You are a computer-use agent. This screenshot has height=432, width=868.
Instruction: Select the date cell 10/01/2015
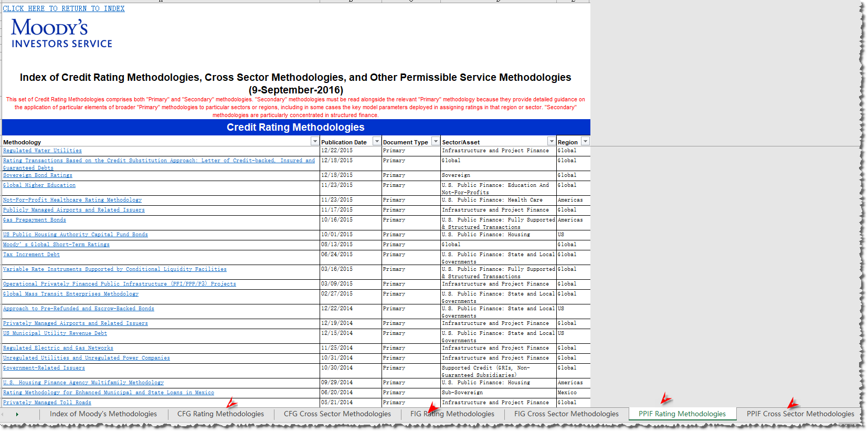[351, 235]
